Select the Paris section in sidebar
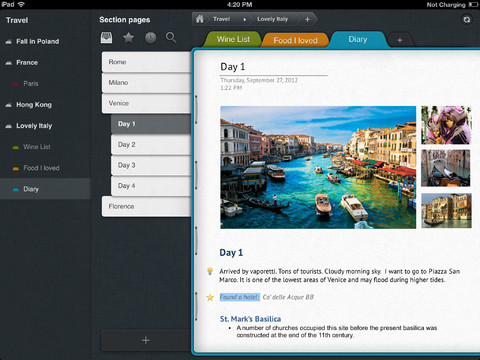The image size is (480, 360). pos(31,84)
